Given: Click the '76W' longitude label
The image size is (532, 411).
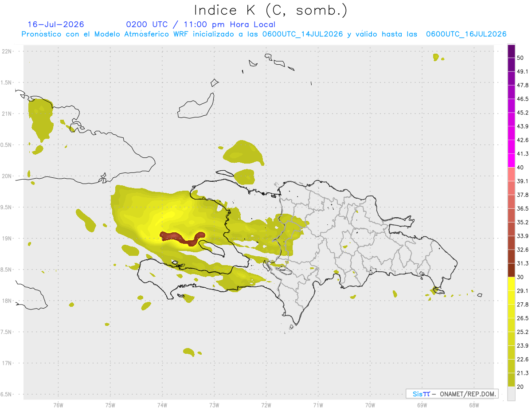Looking at the screenshot, I should point(58,405).
